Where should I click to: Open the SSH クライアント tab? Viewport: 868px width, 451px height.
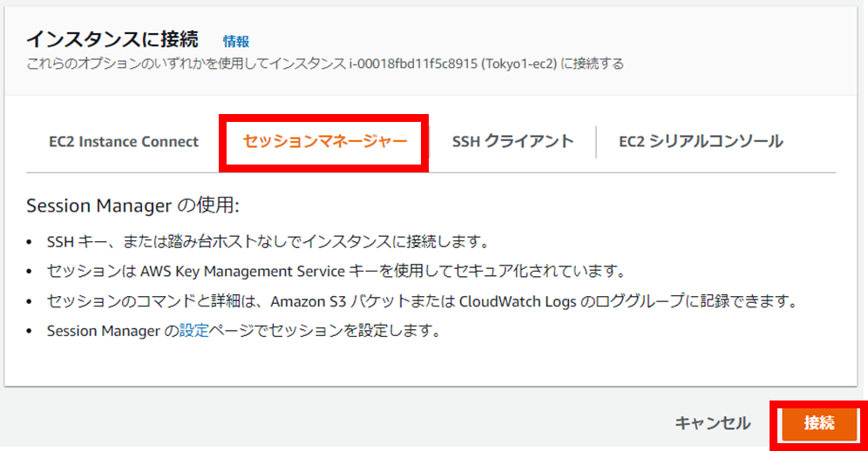point(512,142)
